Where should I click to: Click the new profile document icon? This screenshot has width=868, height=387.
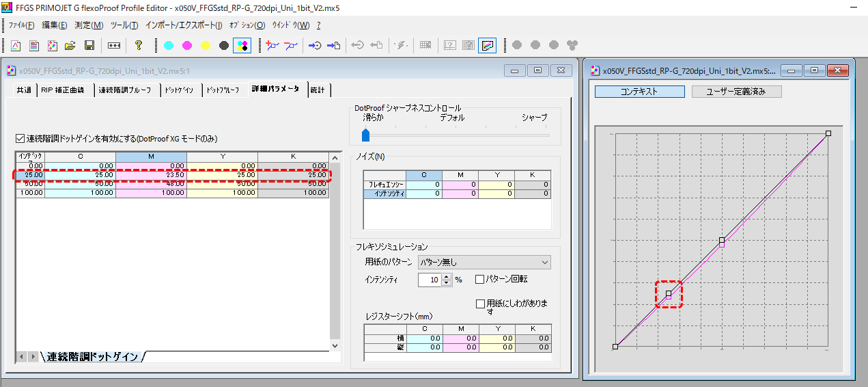click(16, 45)
